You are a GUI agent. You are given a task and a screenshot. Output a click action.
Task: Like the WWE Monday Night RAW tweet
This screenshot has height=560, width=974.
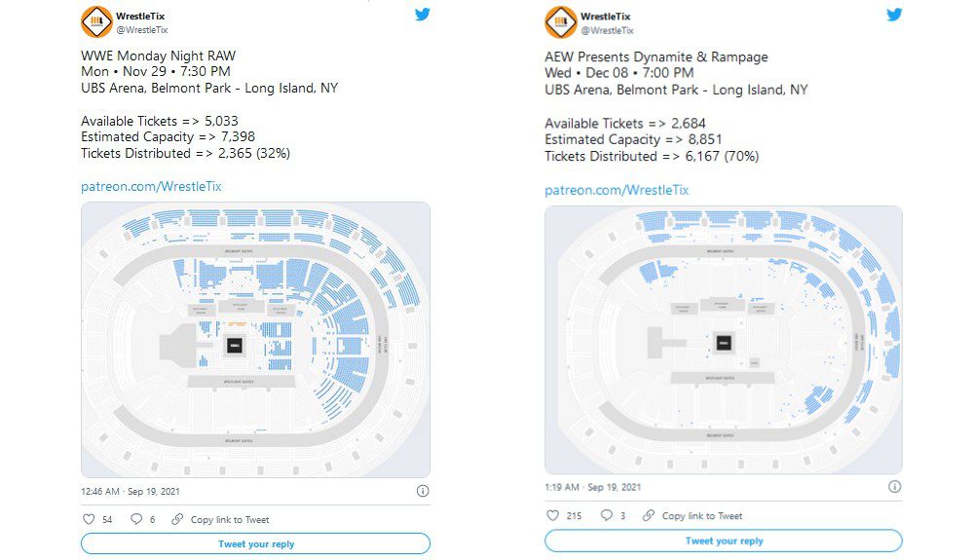89,519
